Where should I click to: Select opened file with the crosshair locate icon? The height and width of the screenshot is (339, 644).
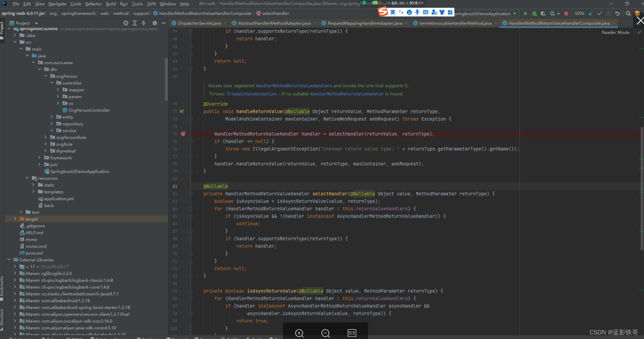(x=126, y=23)
